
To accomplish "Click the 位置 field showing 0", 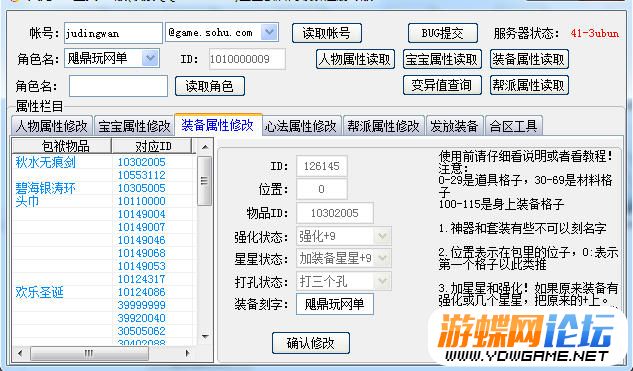I will (x=322, y=189).
